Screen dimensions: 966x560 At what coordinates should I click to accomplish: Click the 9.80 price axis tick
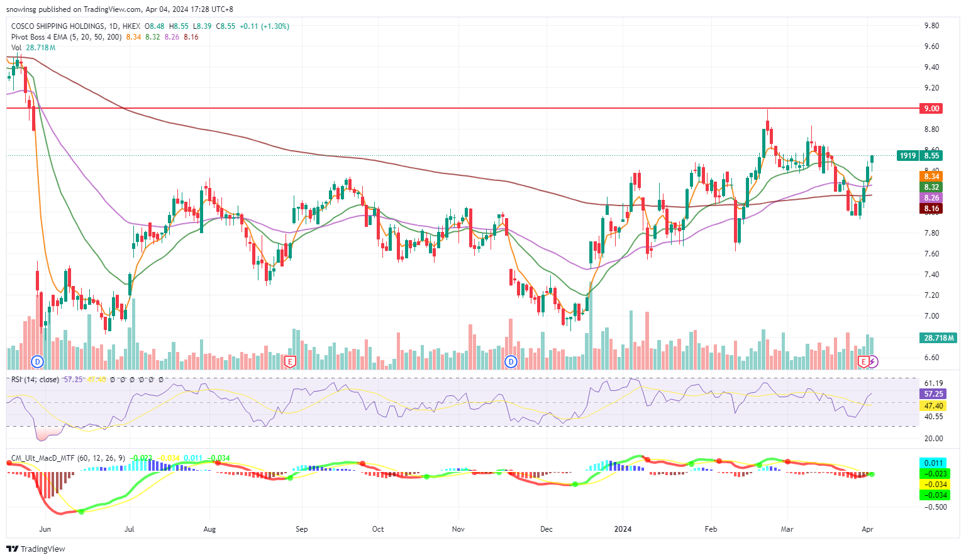click(x=931, y=26)
